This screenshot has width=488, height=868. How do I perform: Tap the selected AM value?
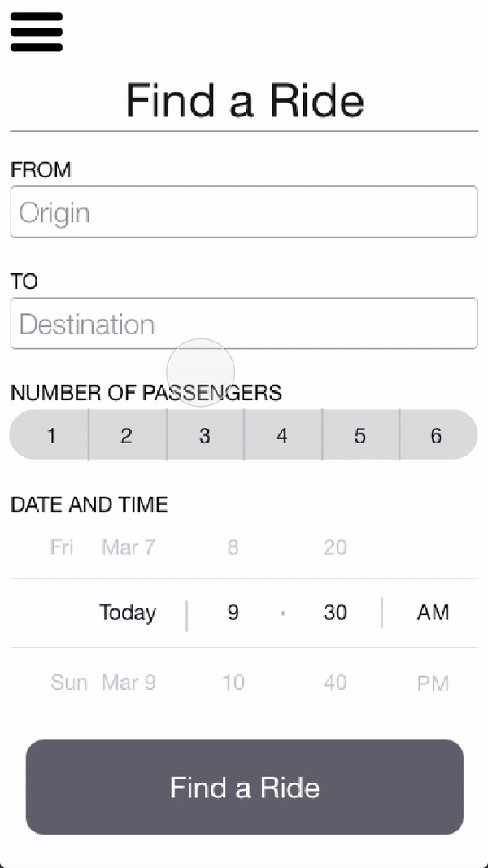tap(433, 613)
